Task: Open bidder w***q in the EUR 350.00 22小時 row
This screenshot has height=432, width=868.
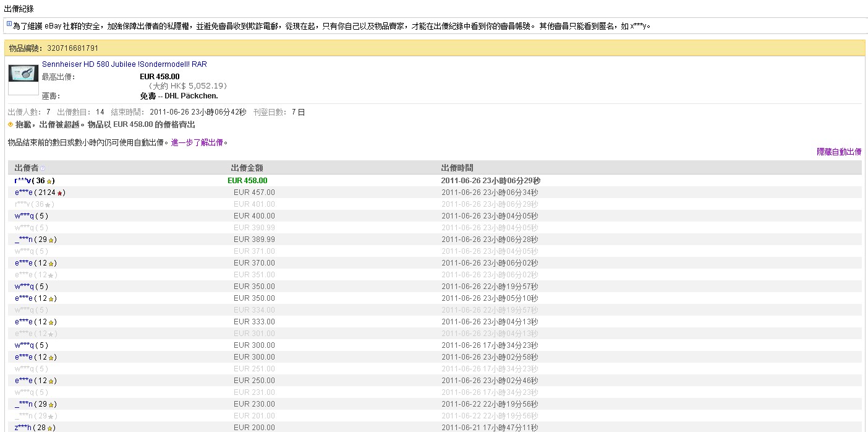Action: (24, 287)
